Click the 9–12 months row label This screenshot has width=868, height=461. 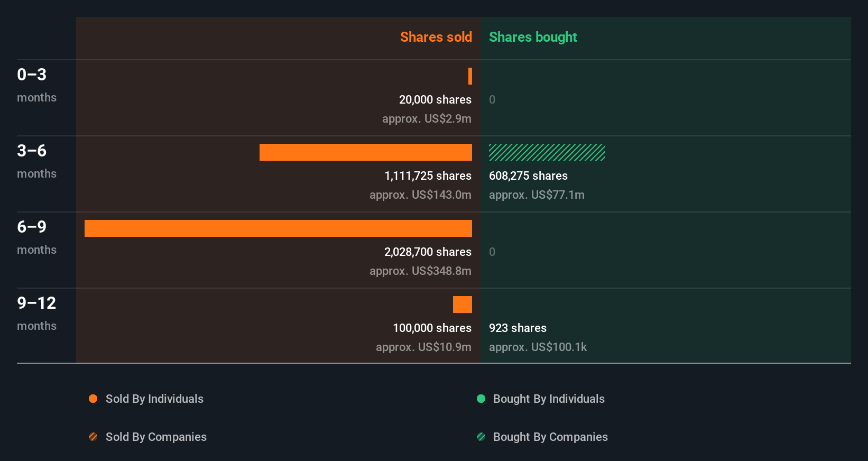tap(36, 314)
